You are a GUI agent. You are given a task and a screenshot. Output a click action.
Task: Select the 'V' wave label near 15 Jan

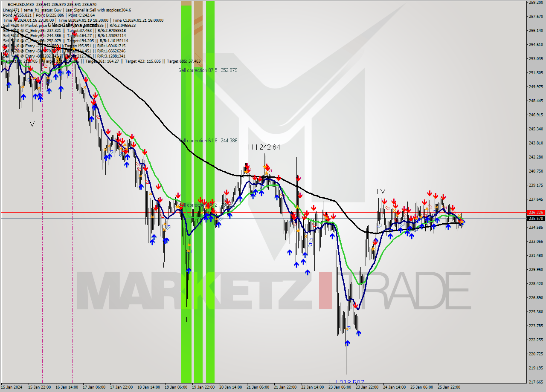[x=32, y=124]
